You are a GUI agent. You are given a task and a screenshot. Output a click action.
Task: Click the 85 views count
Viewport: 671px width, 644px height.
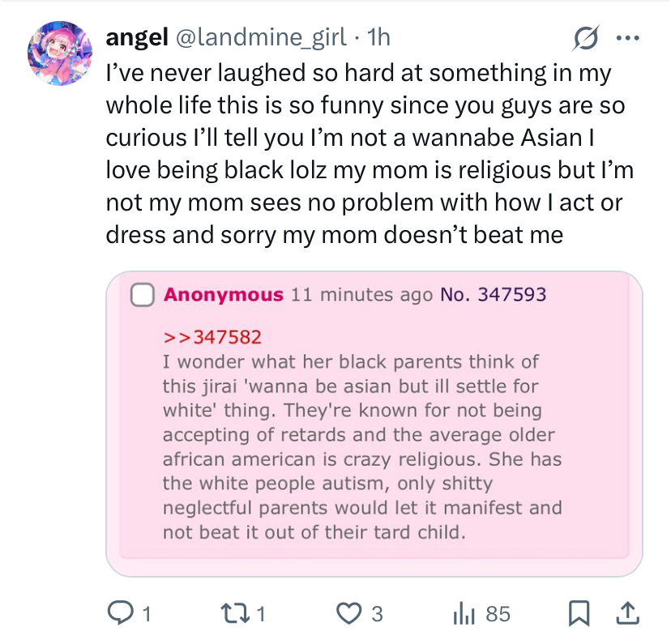pyautogui.click(x=498, y=614)
